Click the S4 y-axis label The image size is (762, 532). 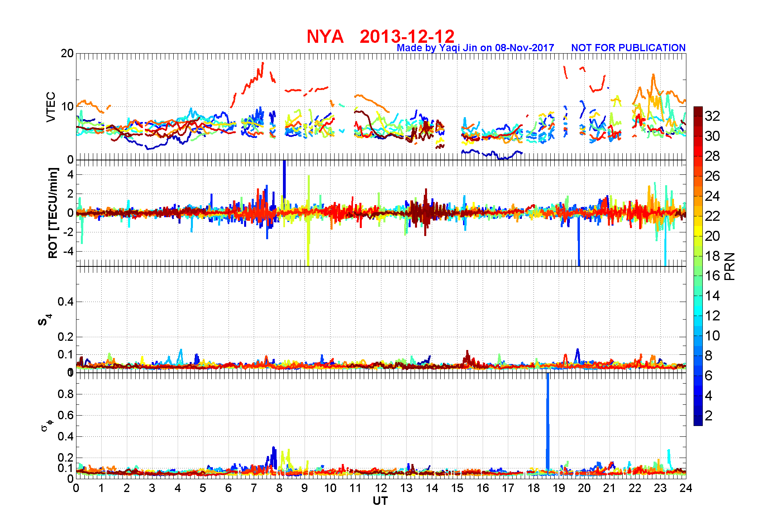pos(44,320)
